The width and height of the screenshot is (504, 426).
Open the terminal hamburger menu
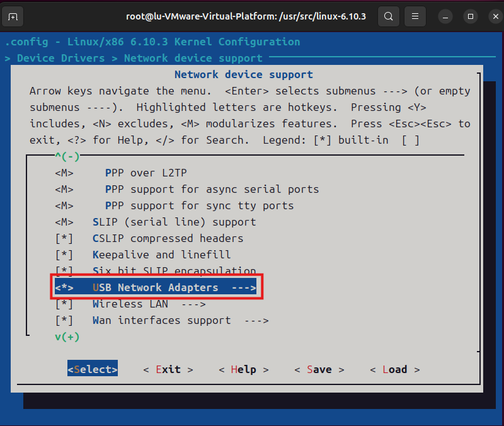coord(414,16)
